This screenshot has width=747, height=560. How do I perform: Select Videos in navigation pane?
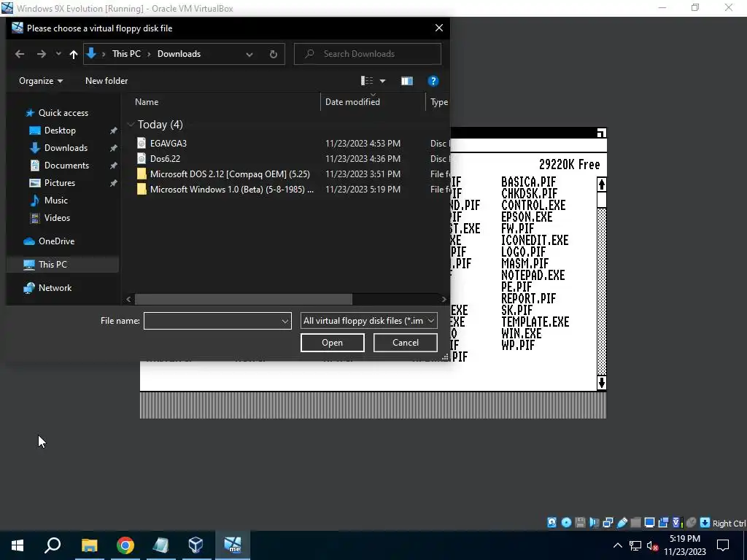pos(57,218)
